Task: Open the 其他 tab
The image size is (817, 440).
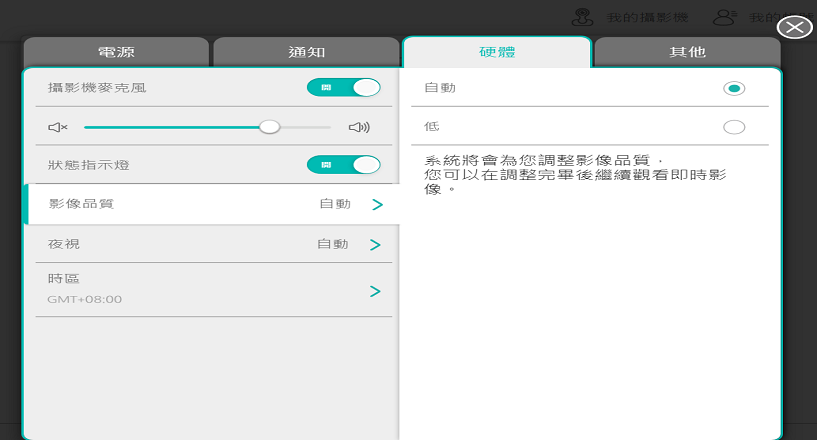Action: click(687, 52)
